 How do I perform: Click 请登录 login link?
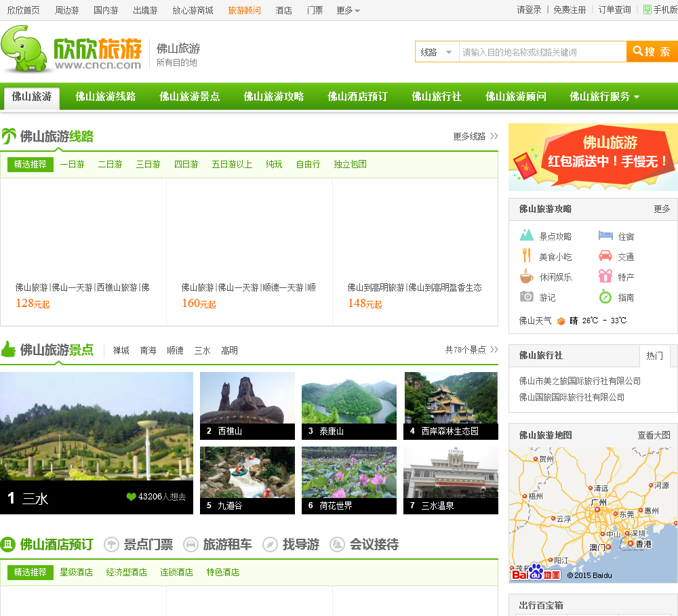(x=529, y=9)
